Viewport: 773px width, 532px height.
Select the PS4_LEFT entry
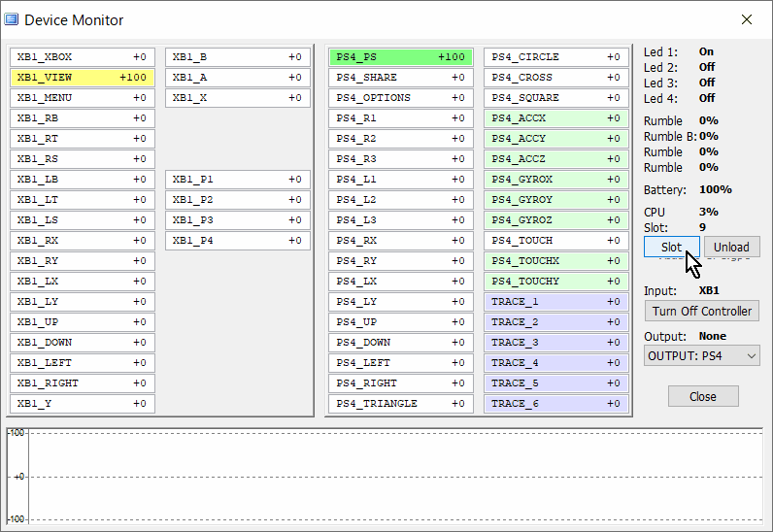tap(401, 363)
